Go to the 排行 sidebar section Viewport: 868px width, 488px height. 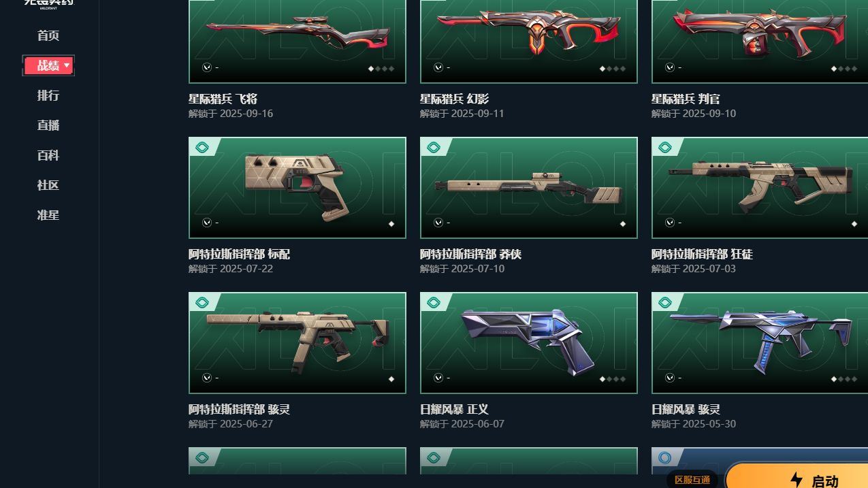[x=48, y=95]
